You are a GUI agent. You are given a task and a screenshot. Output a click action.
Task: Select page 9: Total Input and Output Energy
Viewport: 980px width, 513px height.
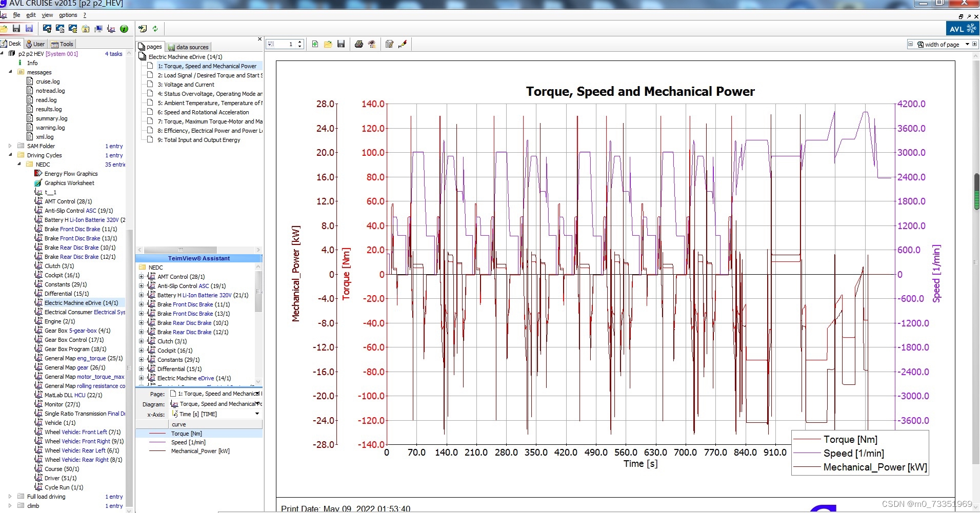pos(198,140)
